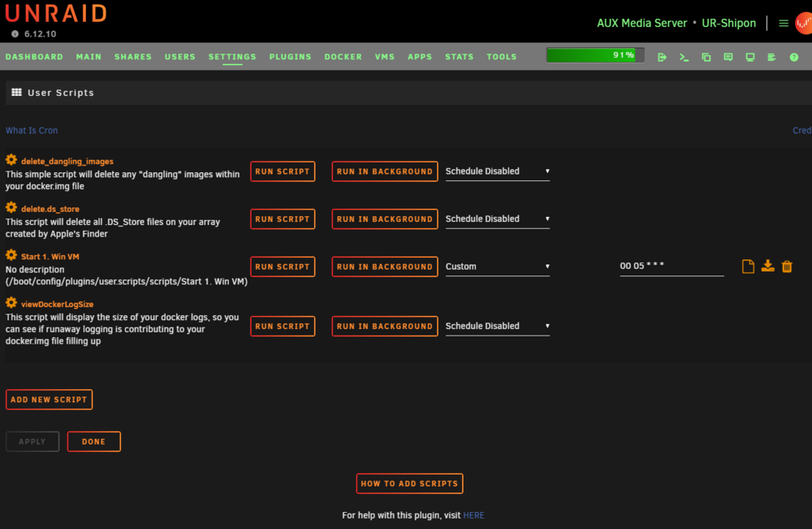Open the VMs tab
Screen dimensions: 812x529
pyautogui.click(x=385, y=57)
